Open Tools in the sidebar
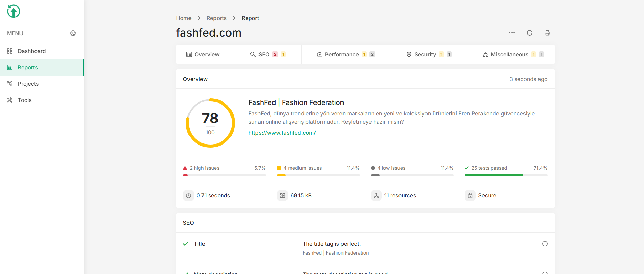The height and width of the screenshot is (274, 644). [x=42, y=100]
